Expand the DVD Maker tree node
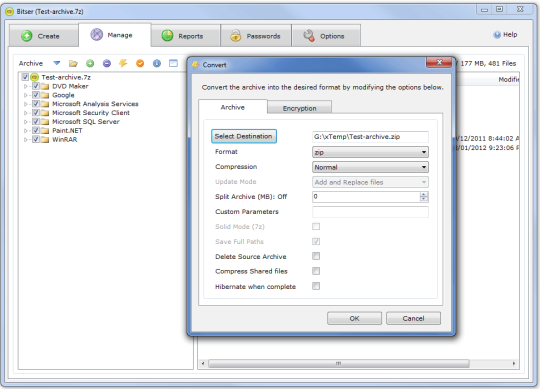 [25, 86]
